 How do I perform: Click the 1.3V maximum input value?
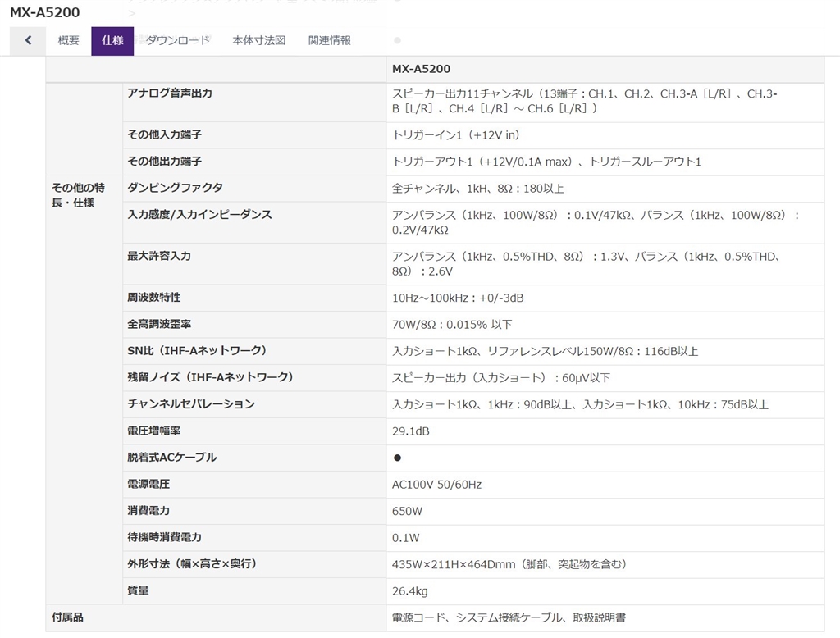612,257
